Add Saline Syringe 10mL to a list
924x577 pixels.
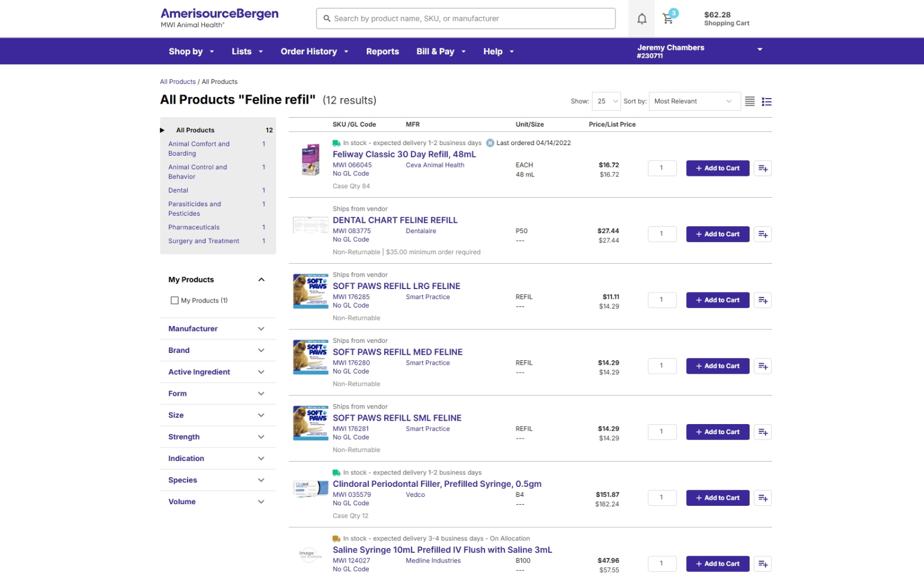(x=763, y=564)
